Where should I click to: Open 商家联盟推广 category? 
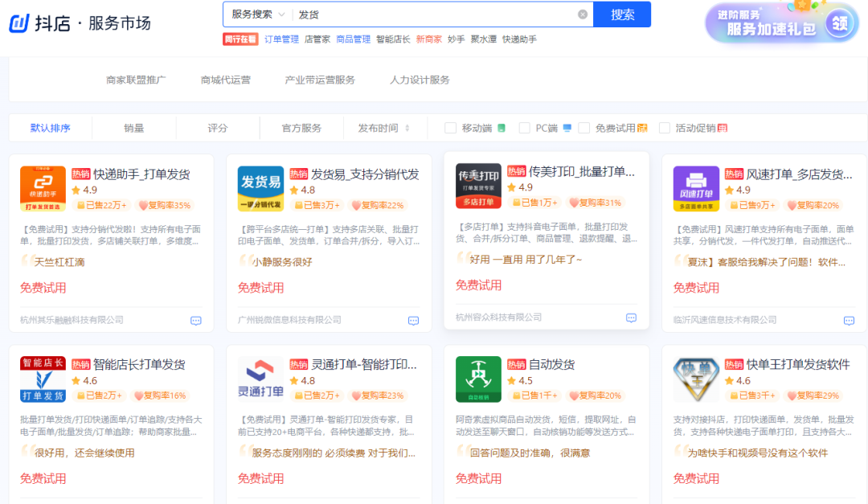136,80
